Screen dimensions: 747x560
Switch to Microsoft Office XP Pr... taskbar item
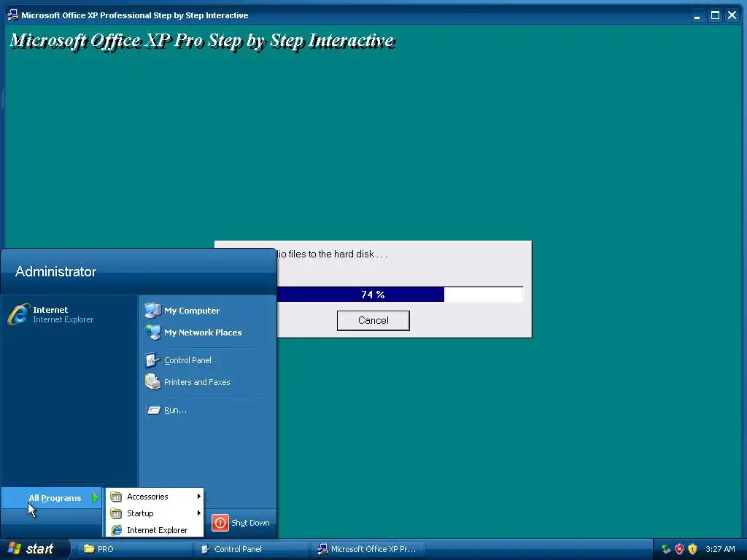point(369,549)
